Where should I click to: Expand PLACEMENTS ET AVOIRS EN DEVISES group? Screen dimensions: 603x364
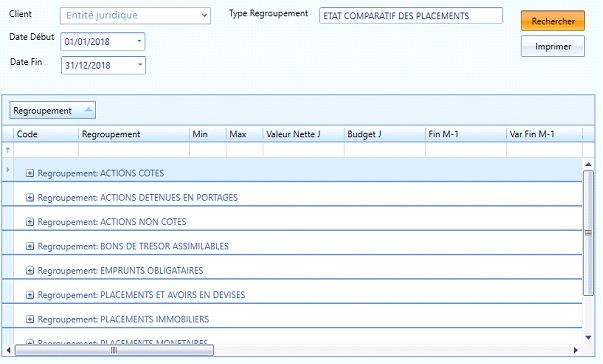click(x=30, y=295)
